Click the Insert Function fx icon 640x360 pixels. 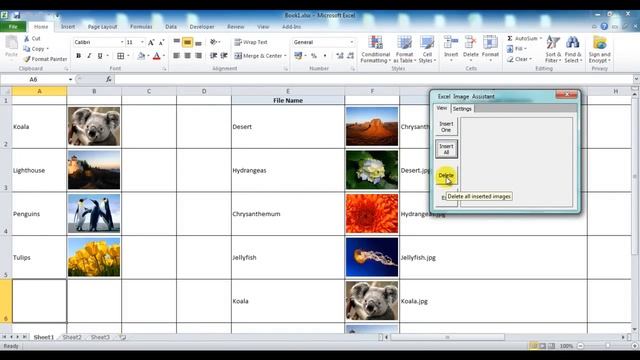[x=109, y=79]
